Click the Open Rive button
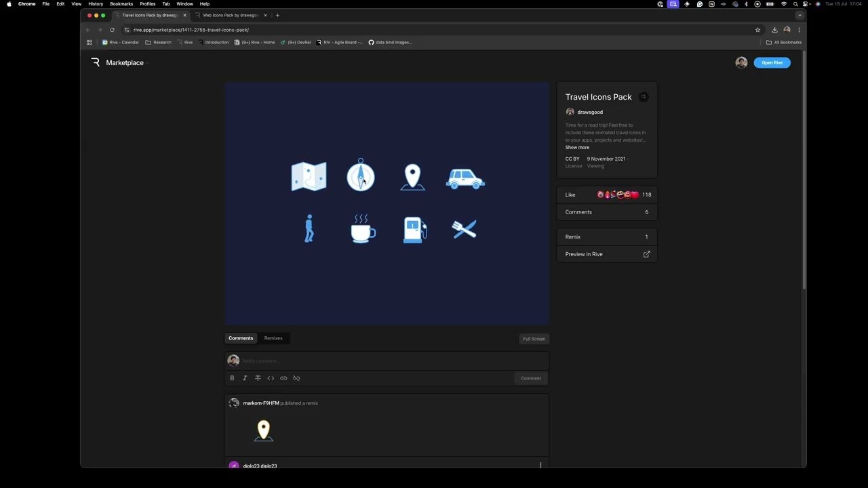This screenshot has width=868, height=488. [x=772, y=62]
